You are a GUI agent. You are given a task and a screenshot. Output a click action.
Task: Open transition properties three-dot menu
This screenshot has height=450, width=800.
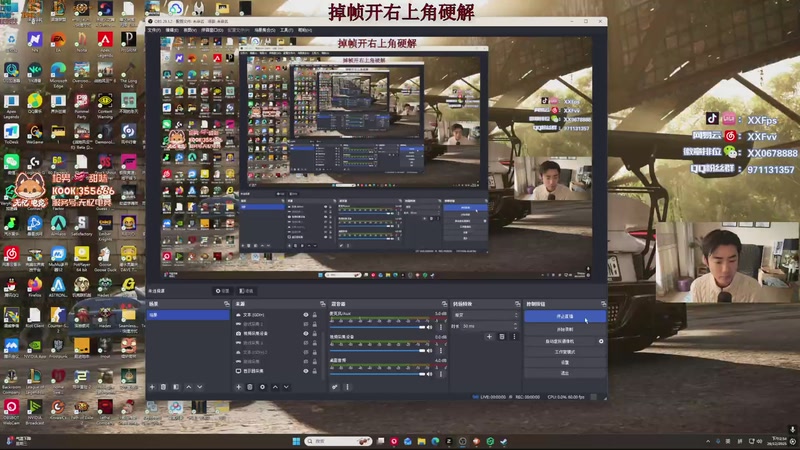coord(514,337)
